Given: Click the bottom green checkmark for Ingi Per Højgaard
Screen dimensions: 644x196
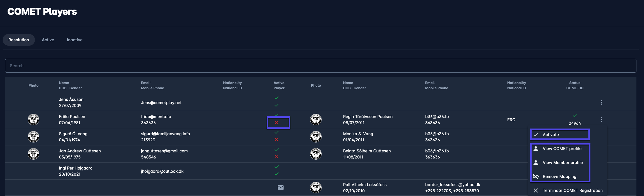Looking at the screenshot, I should 277,174.
